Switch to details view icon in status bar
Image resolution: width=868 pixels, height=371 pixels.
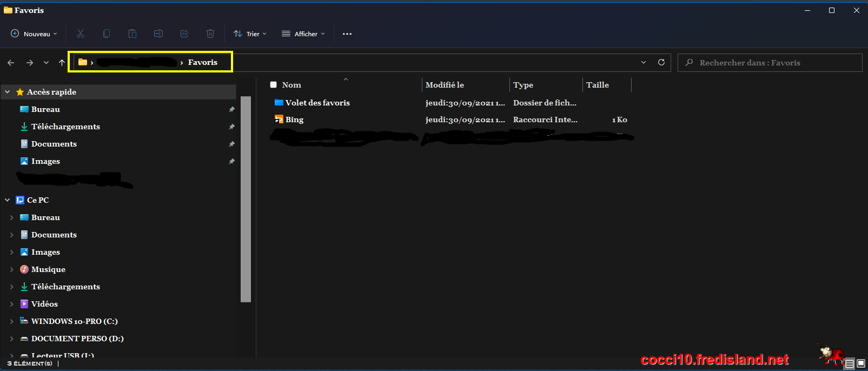850,363
